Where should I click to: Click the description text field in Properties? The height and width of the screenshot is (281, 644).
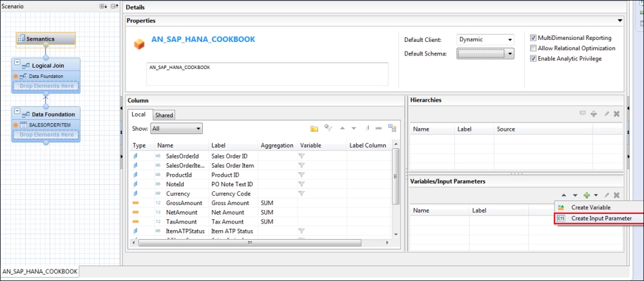click(x=267, y=74)
